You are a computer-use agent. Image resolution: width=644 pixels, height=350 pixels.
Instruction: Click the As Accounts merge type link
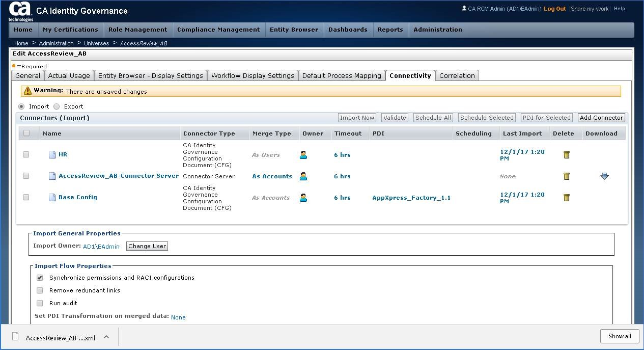pos(272,176)
